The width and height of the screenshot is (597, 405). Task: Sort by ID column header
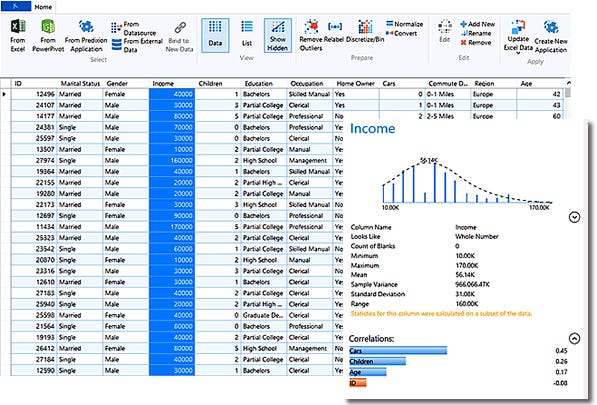tap(34, 83)
